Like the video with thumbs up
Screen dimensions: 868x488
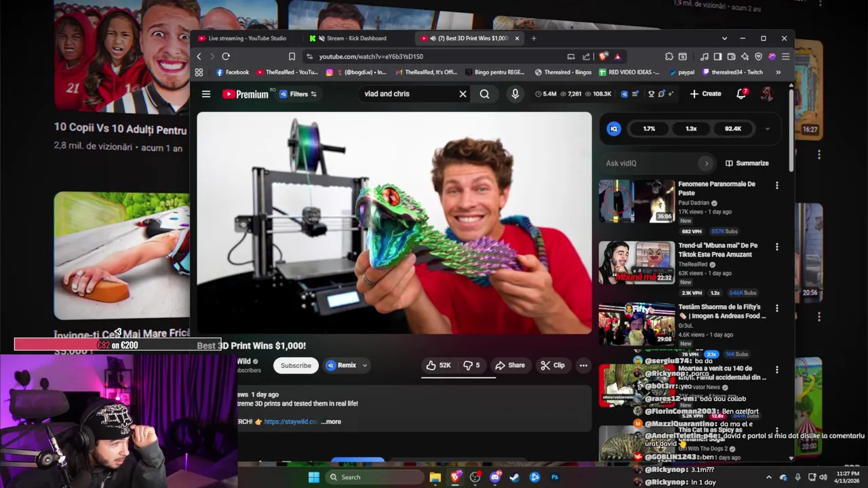click(437, 365)
